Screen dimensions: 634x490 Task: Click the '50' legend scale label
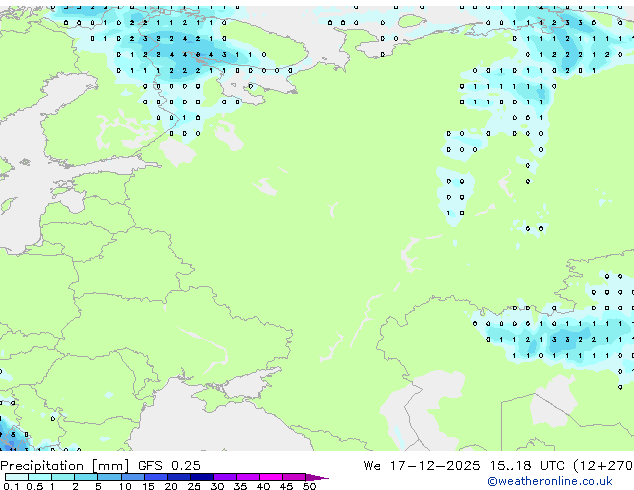tap(309, 486)
